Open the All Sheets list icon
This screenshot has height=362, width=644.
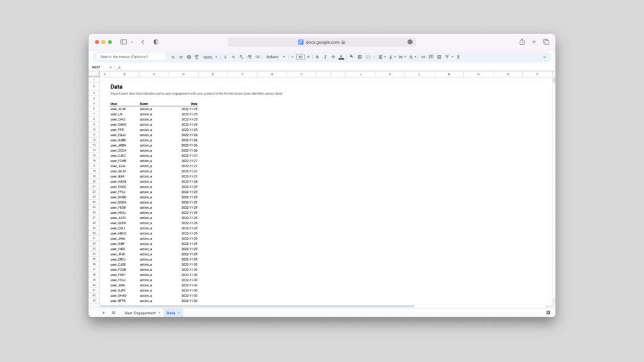(113, 313)
